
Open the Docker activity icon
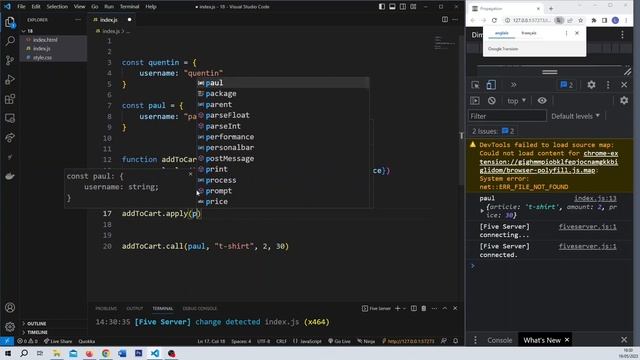coord(10,176)
